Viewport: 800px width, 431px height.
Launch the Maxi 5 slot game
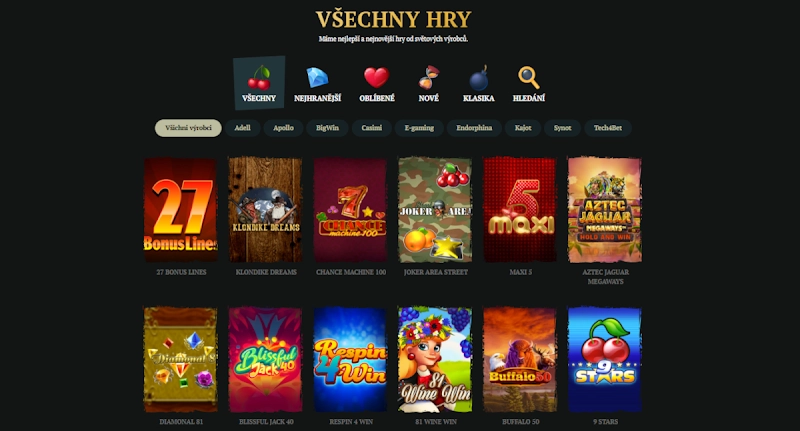(x=520, y=210)
